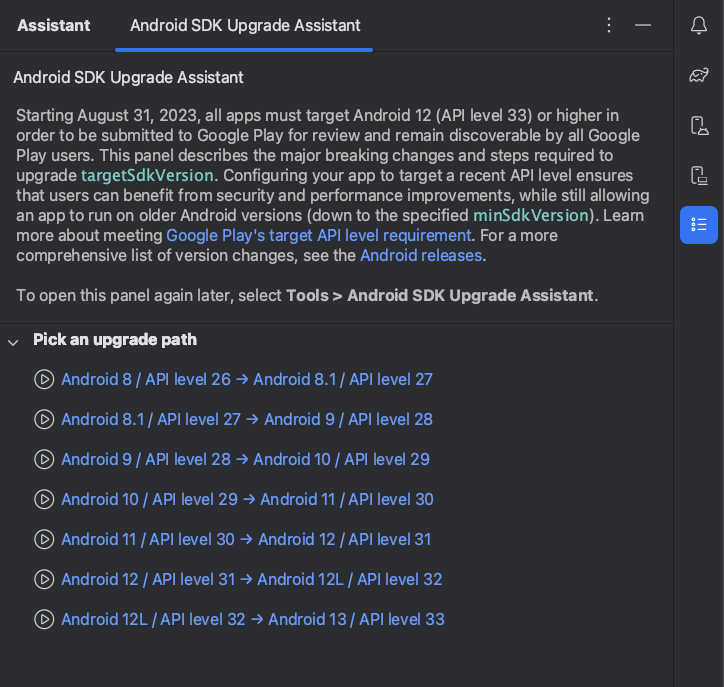
Task: Open the Device Manager sidebar icon
Action: coord(699,126)
